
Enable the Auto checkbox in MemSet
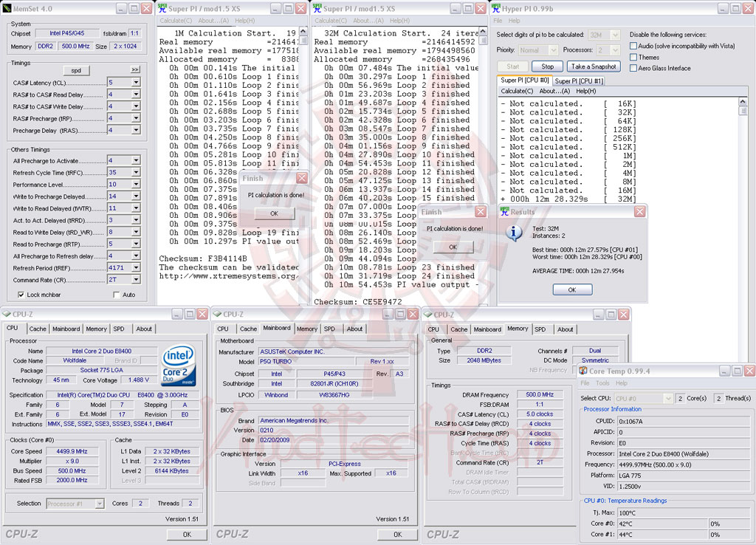[116, 295]
